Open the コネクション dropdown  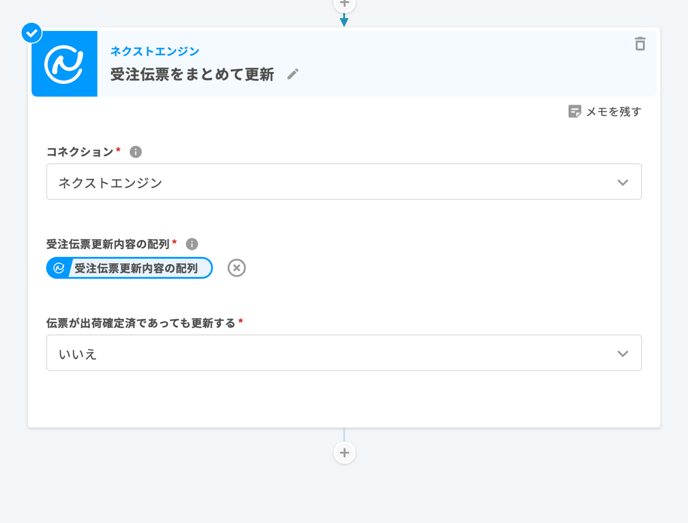344,182
